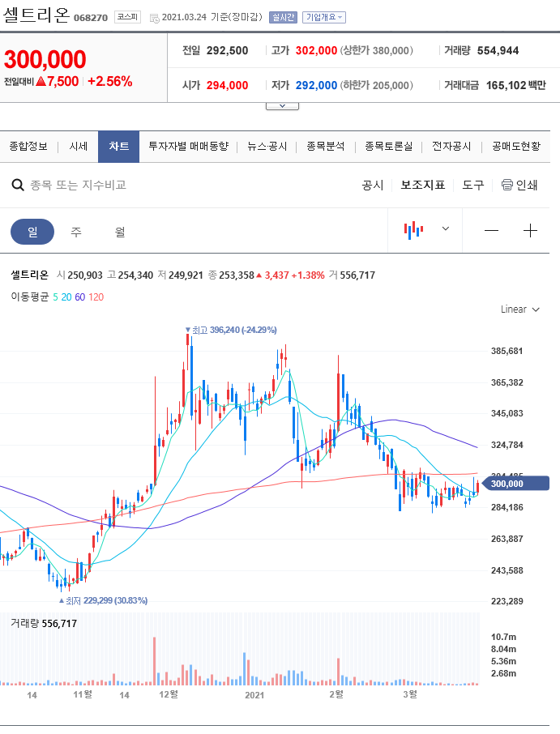Click the 공시 chart option
The height and width of the screenshot is (734, 560).
(x=373, y=185)
